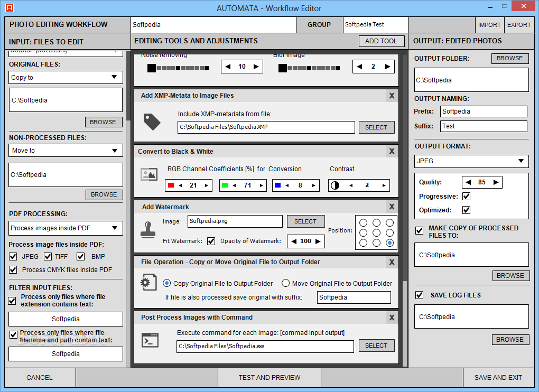Screen dimensions: 539x392
Task: Click the contrast half-circle icon
Action: (x=335, y=185)
